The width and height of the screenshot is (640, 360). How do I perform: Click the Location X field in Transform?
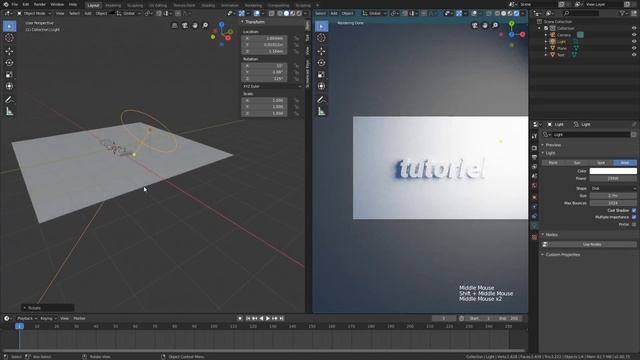[264, 38]
